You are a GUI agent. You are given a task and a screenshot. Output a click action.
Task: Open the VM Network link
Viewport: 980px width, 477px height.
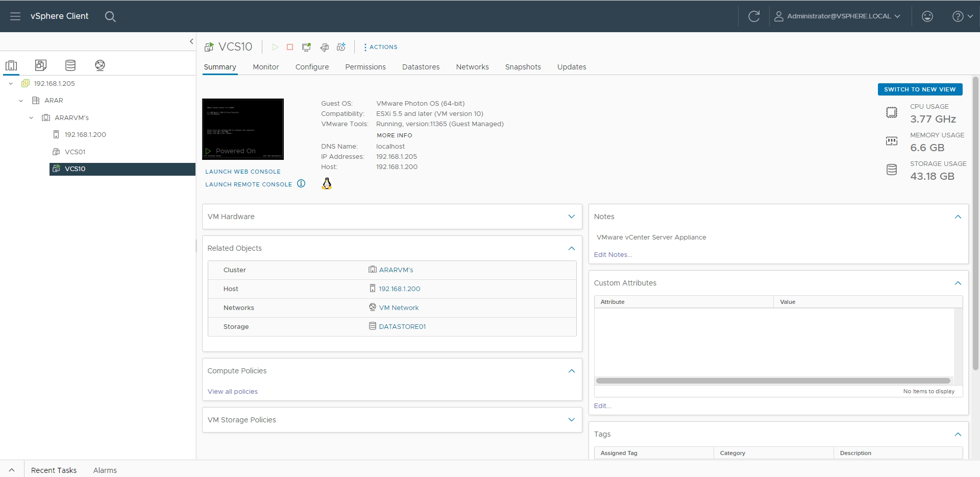(399, 308)
